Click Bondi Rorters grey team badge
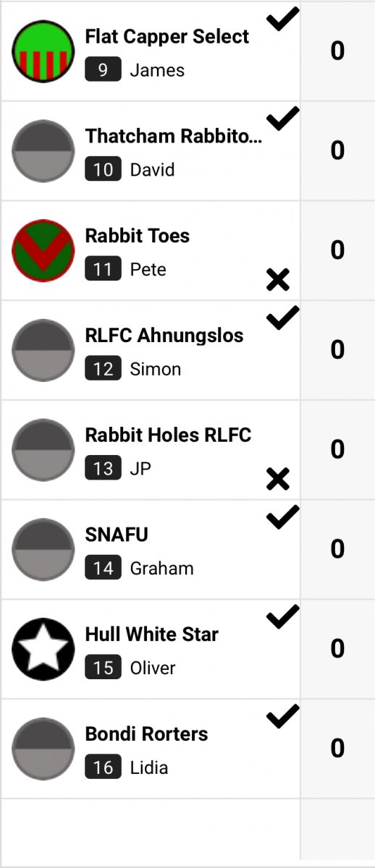The width and height of the screenshot is (375, 868). (43, 749)
